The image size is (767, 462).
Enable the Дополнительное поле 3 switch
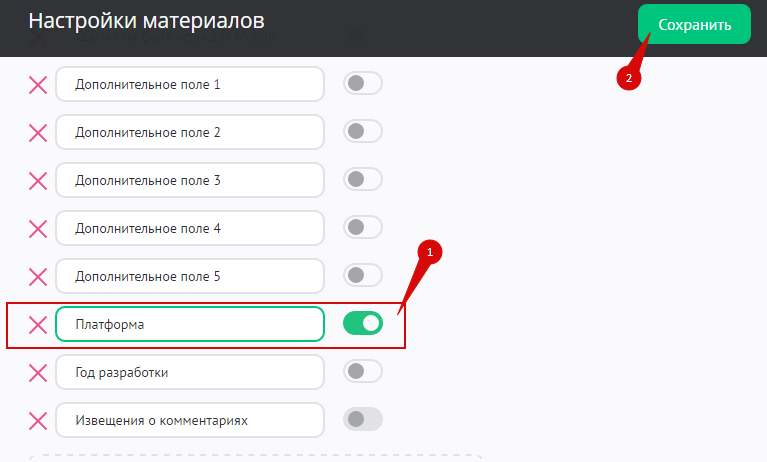[x=362, y=181]
